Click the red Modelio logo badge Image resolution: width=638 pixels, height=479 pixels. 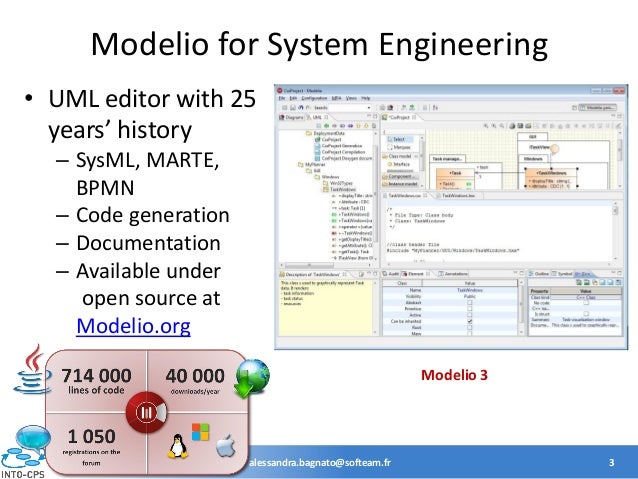click(146, 412)
